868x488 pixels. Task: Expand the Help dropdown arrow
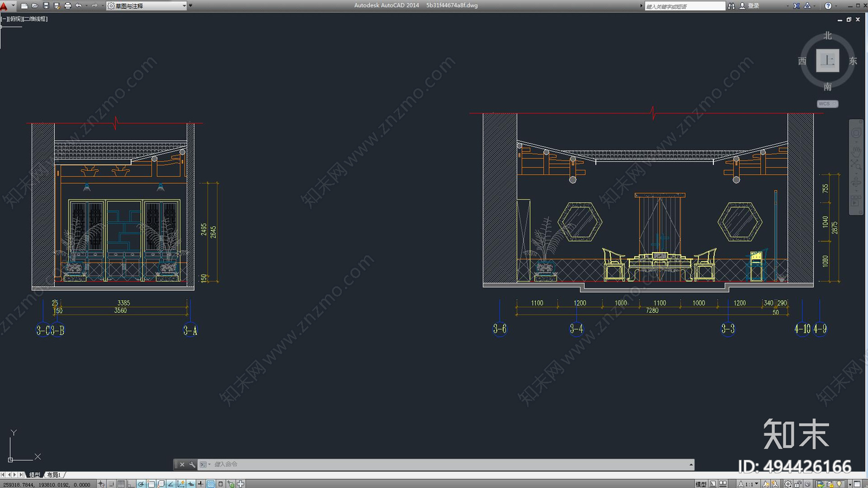click(x=836, y=6)
